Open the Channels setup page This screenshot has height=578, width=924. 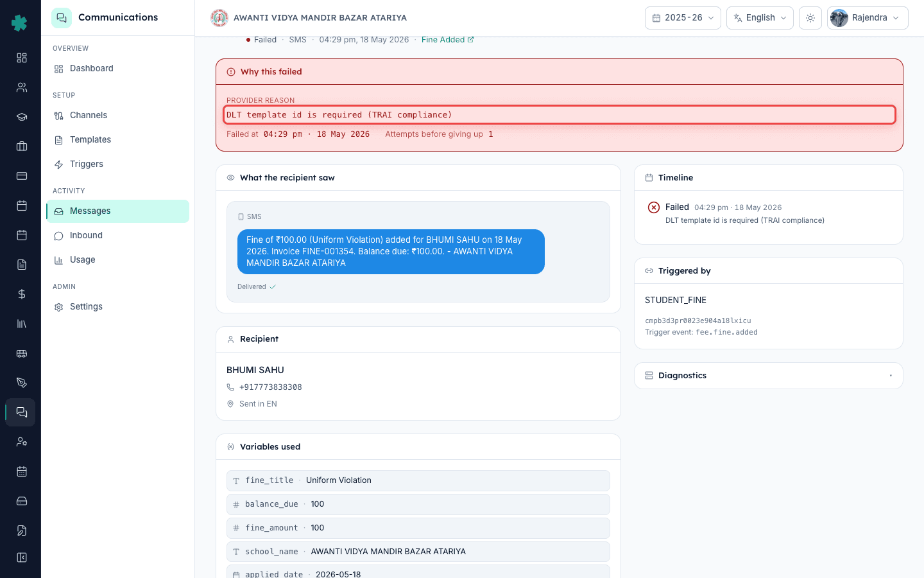[117, 116]
